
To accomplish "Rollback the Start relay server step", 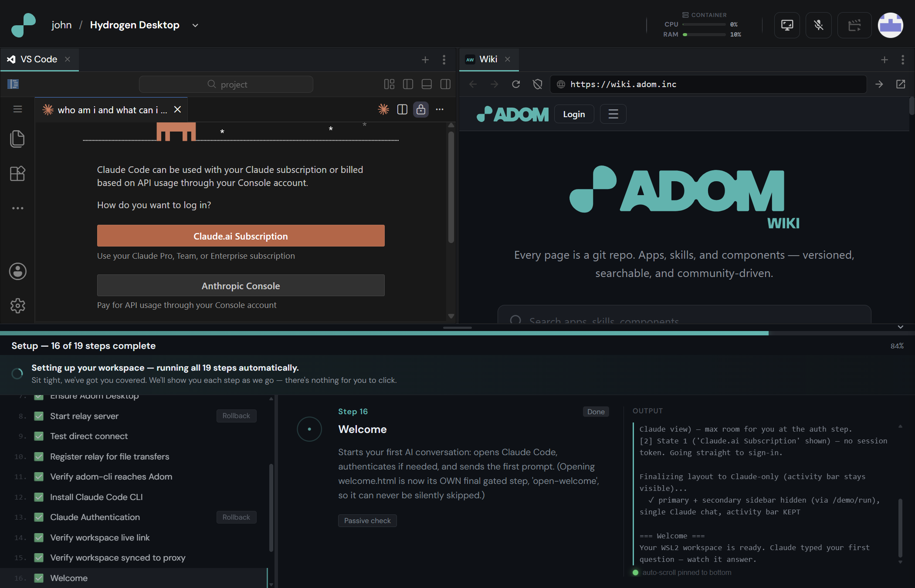I will [x=236, y=416].
